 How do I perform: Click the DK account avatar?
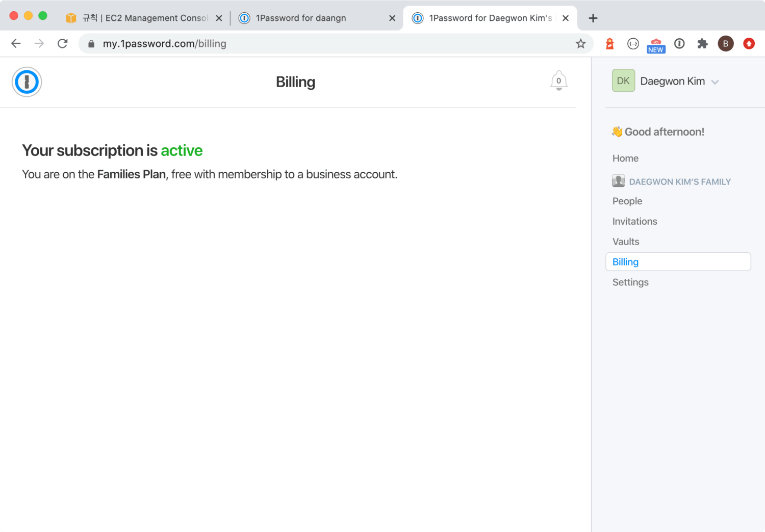[623, 81]
